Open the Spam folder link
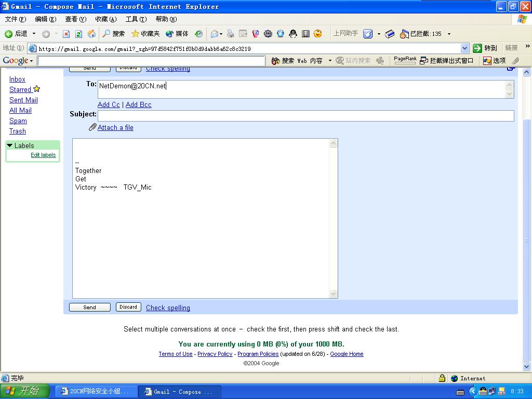 18,121
